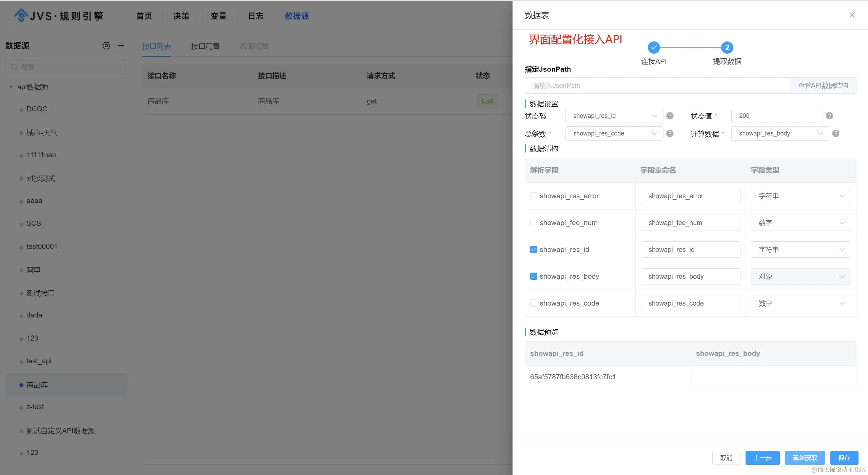Click the plus icon to add data source
Image resolution: width=868 pixels, height=475 pixels.
point(121,46)
